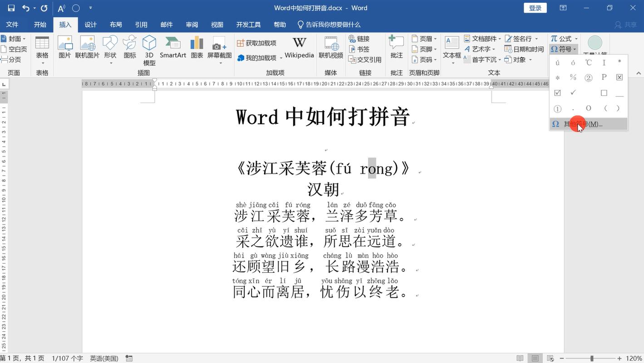Insert the circled ② symbol
Screen dimensions: 644x363
pos(589,78)
